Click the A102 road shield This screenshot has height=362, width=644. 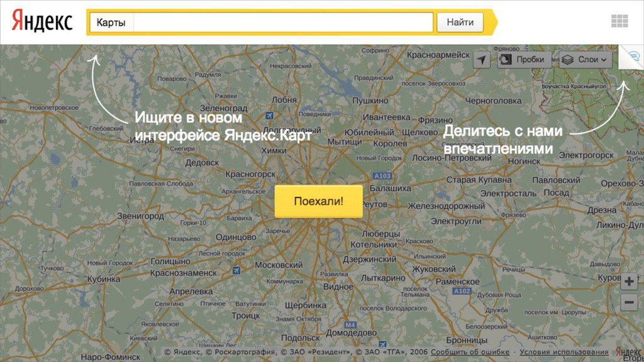tap(462, 291)
